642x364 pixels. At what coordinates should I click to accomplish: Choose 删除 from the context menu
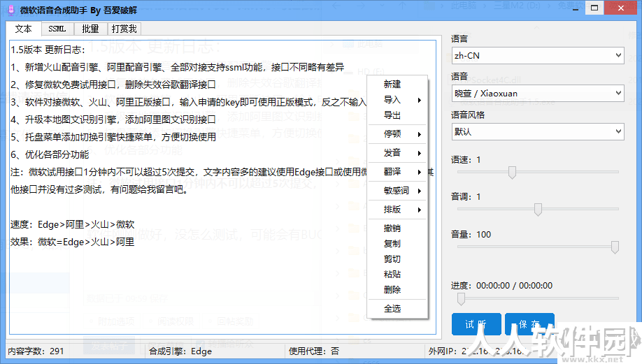(397, 290)
